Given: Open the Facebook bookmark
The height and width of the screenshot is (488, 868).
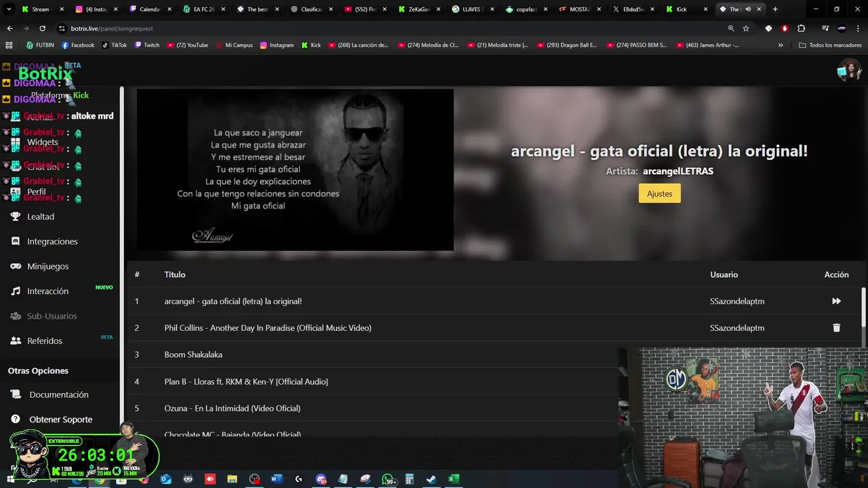Looking at the screenshot, I should pos(78,45).
